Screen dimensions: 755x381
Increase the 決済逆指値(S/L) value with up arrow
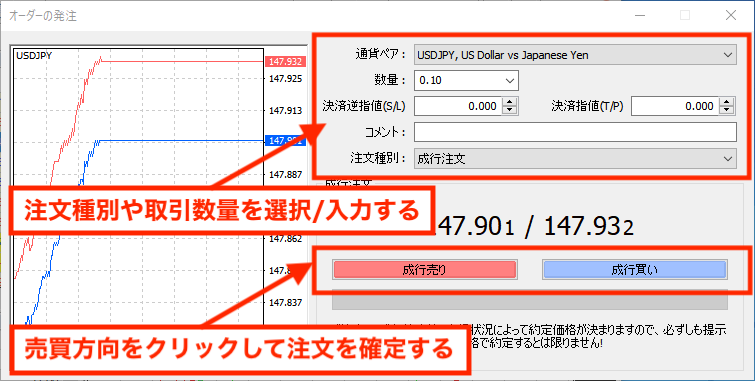(509, 102)
